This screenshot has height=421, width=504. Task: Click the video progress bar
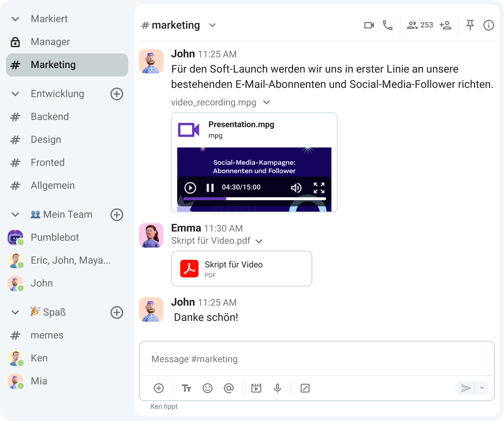(x=254, y=199)
